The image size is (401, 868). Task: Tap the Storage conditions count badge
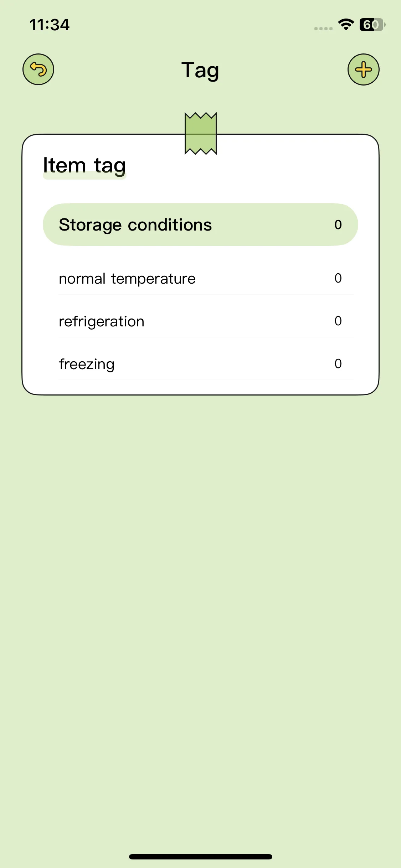tap(338, 224)
